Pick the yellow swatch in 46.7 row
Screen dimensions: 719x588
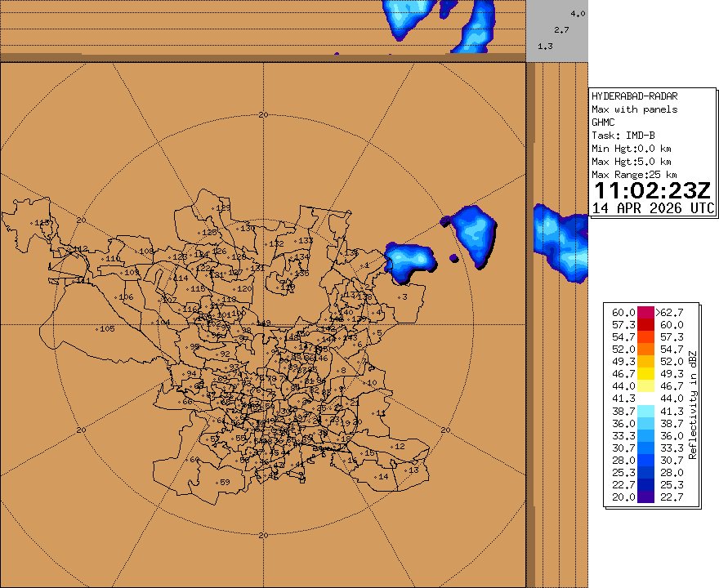pos(645,374)
